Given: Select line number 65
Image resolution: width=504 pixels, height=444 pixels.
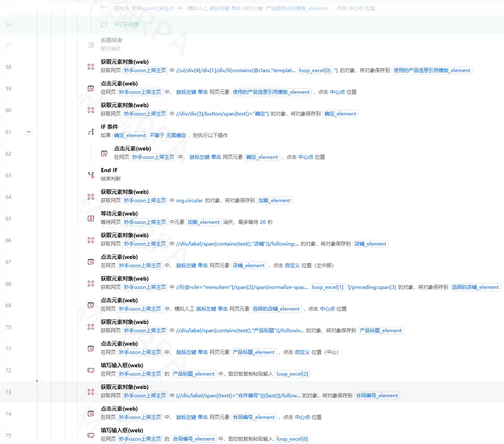Looking at the screenshot, I should click(x=8, y=219).
